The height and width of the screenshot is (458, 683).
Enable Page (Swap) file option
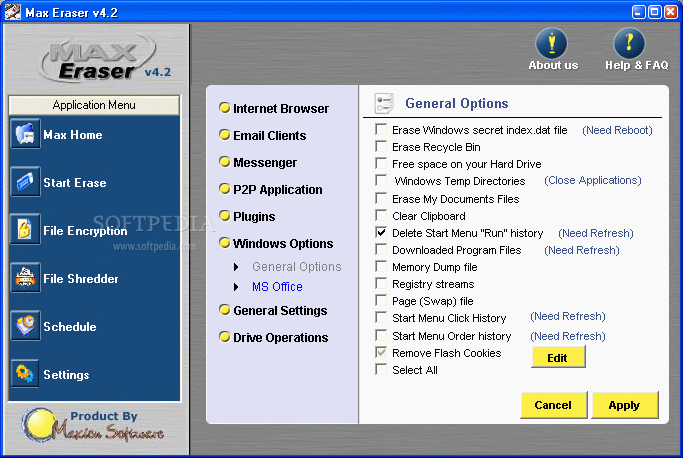tap(381, 300)
